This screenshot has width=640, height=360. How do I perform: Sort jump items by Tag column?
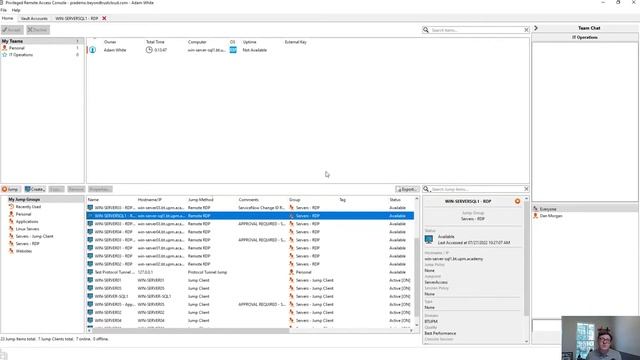pyautogui.click(x=342, y=200)
